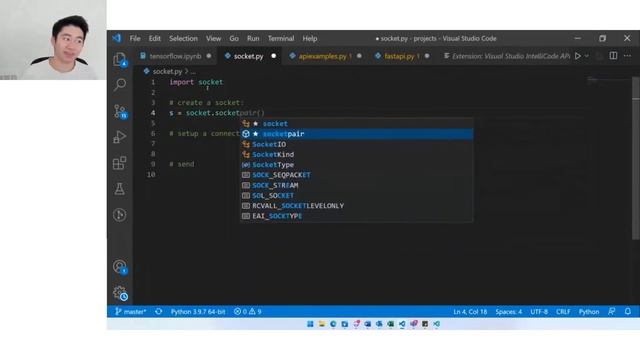Open purple Visual Studio from the taskbar
The width and height of the screenshot is (640, 360).
point(413,324)
